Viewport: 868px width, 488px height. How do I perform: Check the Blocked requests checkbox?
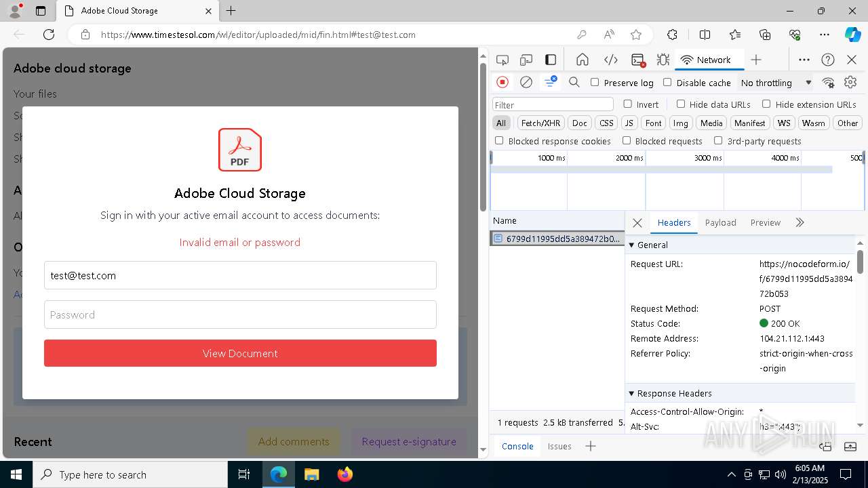[x=627, y=140]
